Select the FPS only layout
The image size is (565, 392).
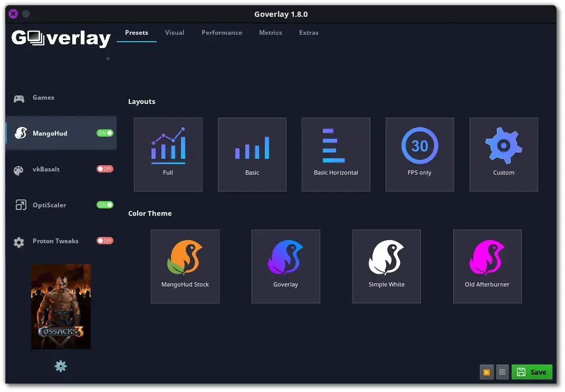coord(420,154)
